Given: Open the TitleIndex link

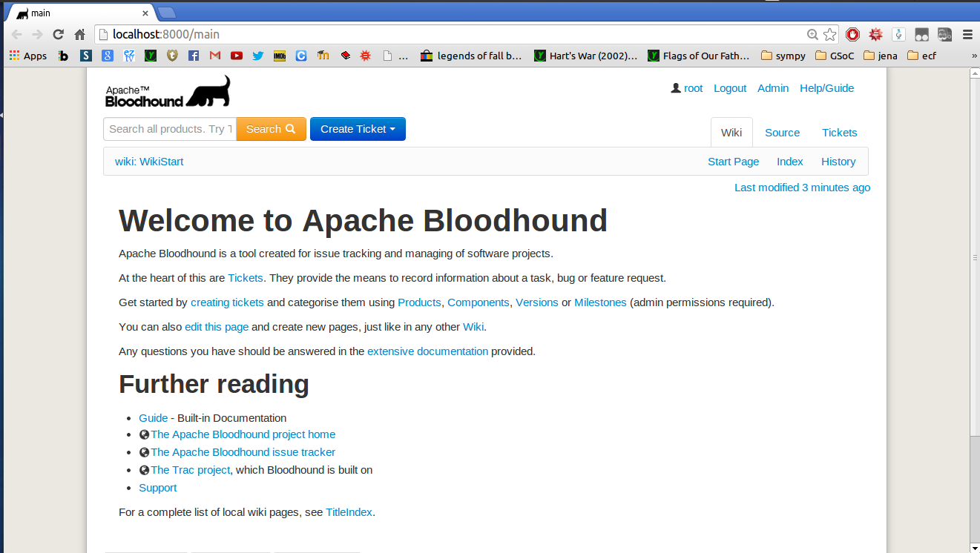Looking at the screenshot, I should [x=349, y=512].
